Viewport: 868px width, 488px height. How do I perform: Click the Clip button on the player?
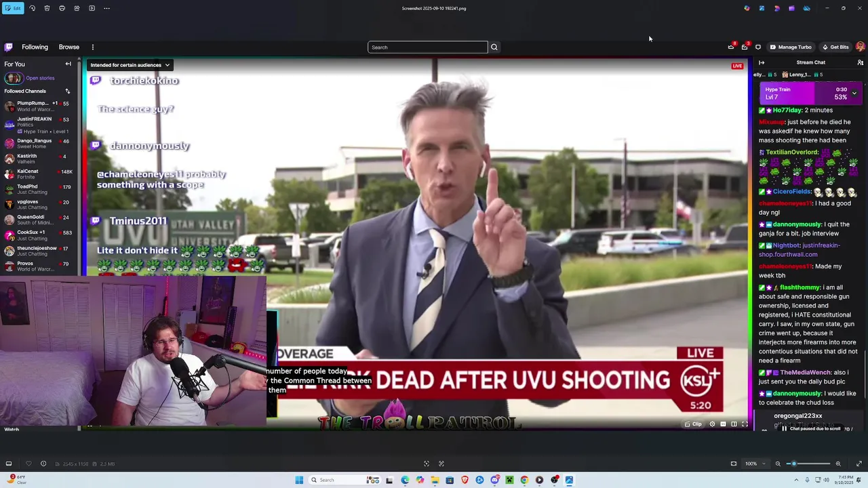[x=693, y=424]
